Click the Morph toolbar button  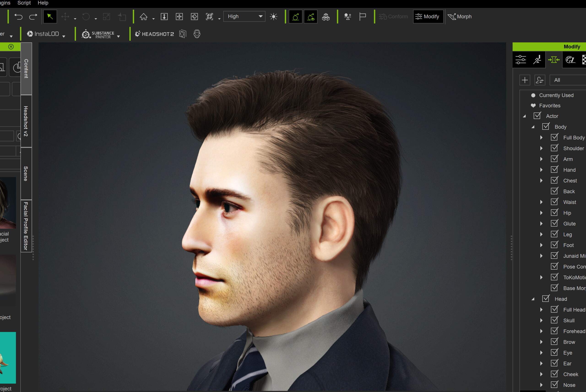(460, 17)
